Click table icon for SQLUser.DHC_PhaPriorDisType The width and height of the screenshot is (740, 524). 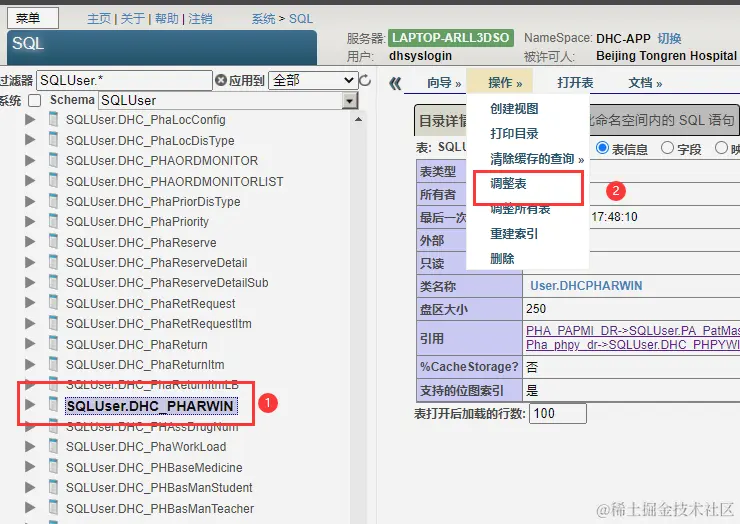[x=54, y=201]
